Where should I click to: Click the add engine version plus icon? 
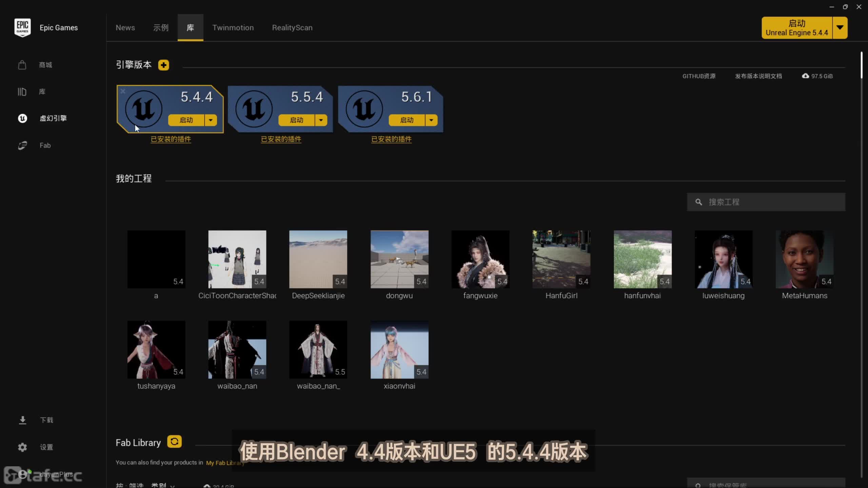tap(163, 65)
